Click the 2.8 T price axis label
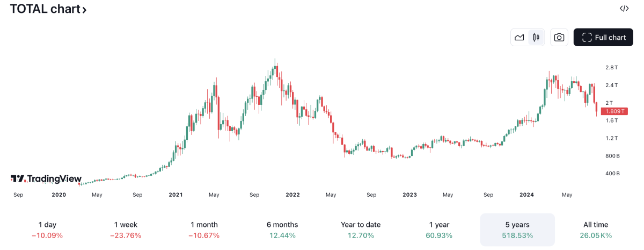This screenshot has width=644, height=250. point(611,68)
